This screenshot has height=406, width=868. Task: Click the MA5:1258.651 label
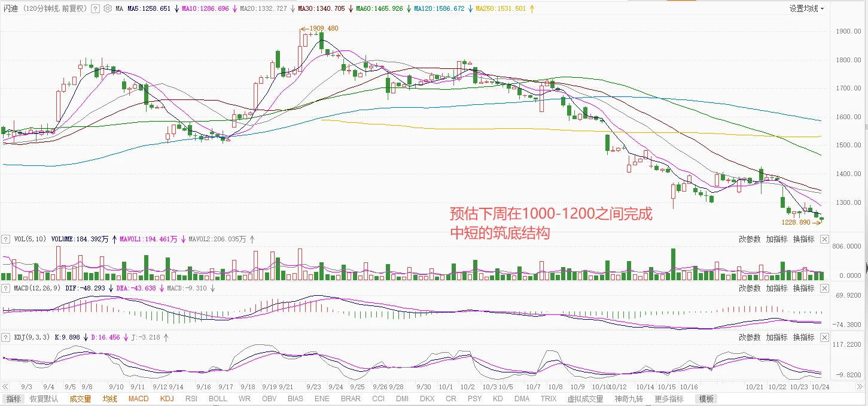click(149, 9)
